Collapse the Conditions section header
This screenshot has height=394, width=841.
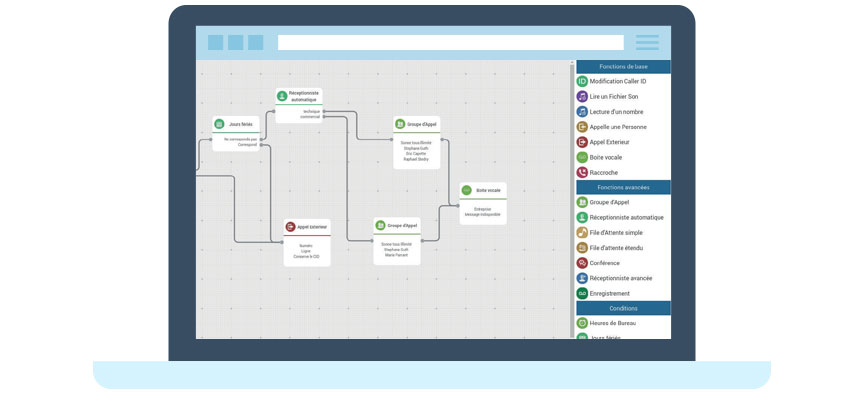click(x=623, y=308)
